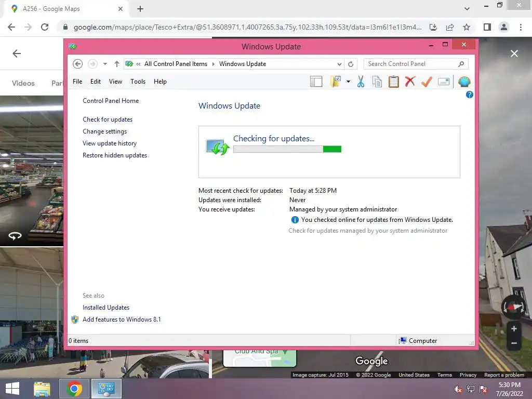532x399 pixels.
Task: Open File Explorer from taskbar
Action: point(42,389)
